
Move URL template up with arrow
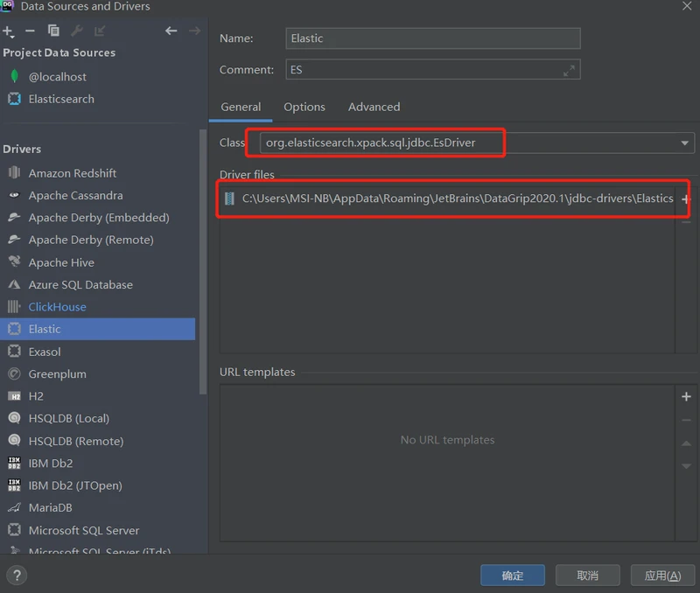(x=686, y=443)
